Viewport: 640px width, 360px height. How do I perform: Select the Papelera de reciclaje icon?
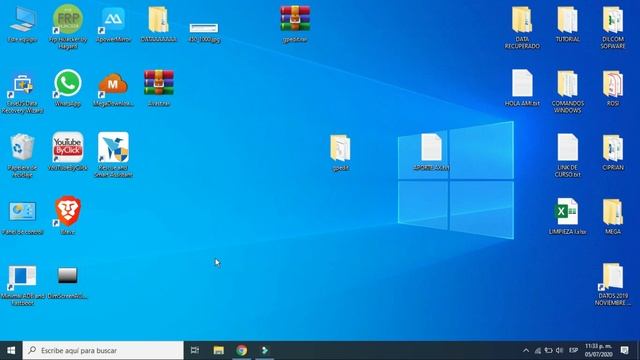click(22, 147)
